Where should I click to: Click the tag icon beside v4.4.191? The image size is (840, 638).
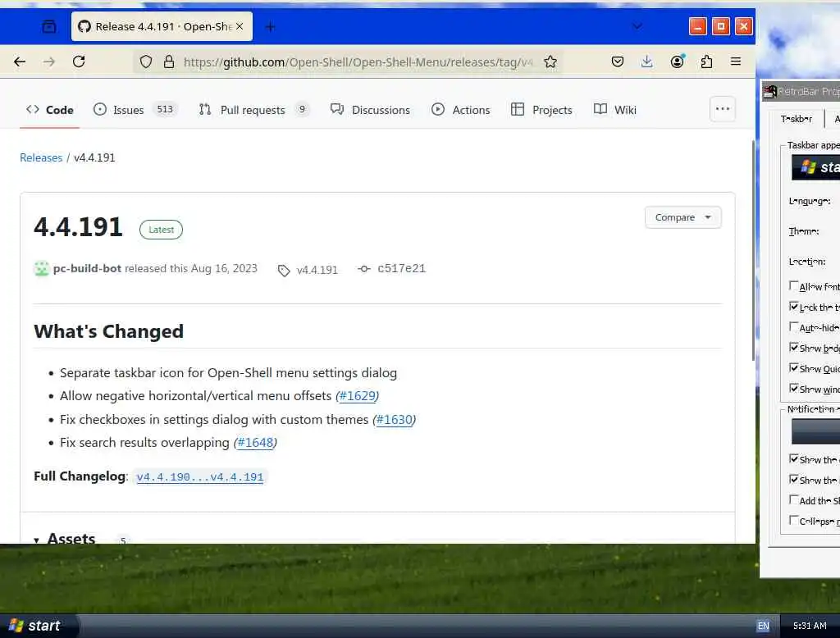tap(283, 271)
